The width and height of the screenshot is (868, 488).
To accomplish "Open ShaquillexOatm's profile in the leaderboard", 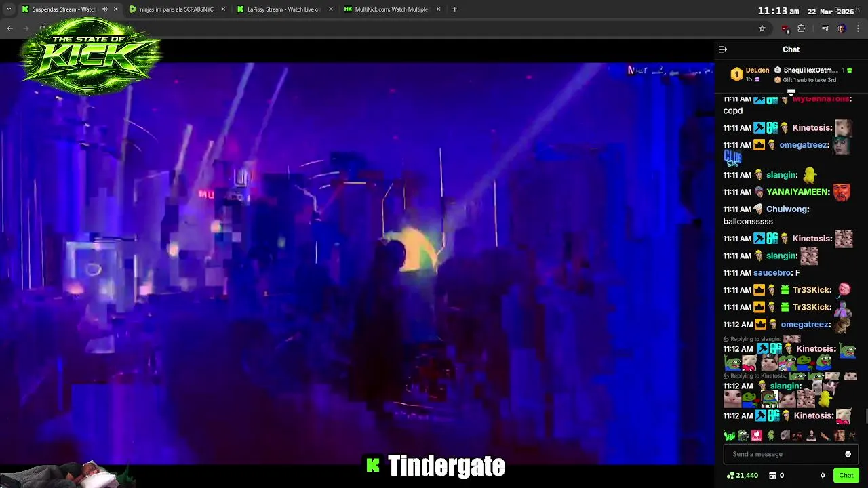I will click(811, 70).
